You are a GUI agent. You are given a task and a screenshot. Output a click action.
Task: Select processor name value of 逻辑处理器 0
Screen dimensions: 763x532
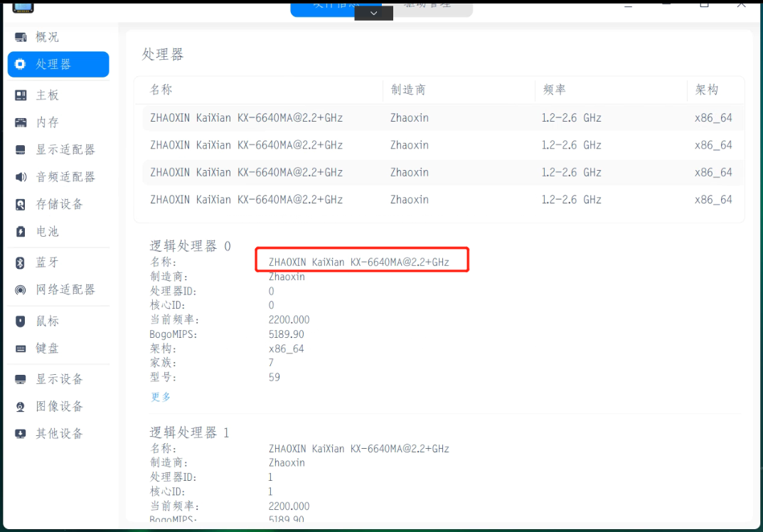(359, 262)
